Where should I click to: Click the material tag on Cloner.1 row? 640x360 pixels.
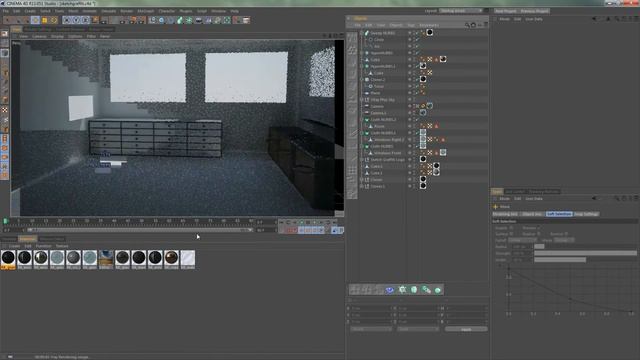tap(423, 186)
